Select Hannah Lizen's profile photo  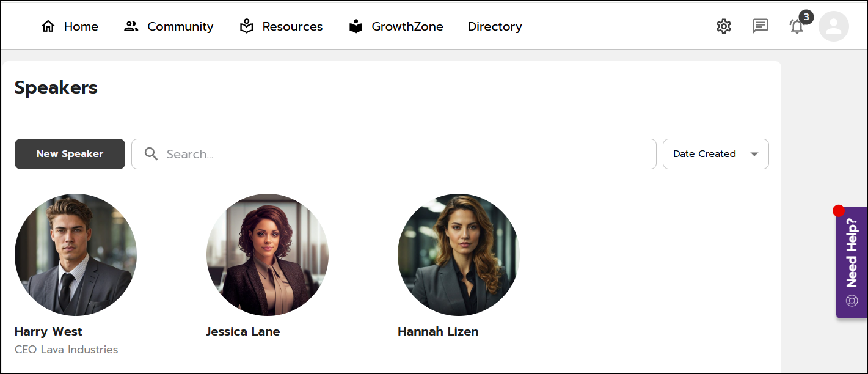click(x=459, y=255)
